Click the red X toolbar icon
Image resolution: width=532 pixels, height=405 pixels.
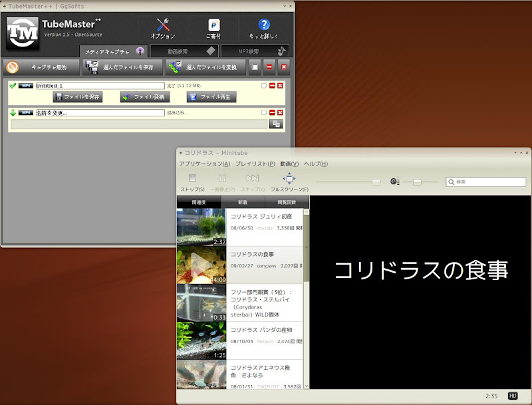(x=284, y=67)
